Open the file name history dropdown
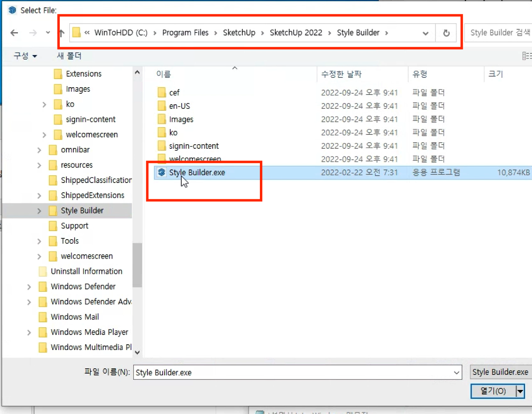The width and height of the screenshot is (532, 414). 457,372
